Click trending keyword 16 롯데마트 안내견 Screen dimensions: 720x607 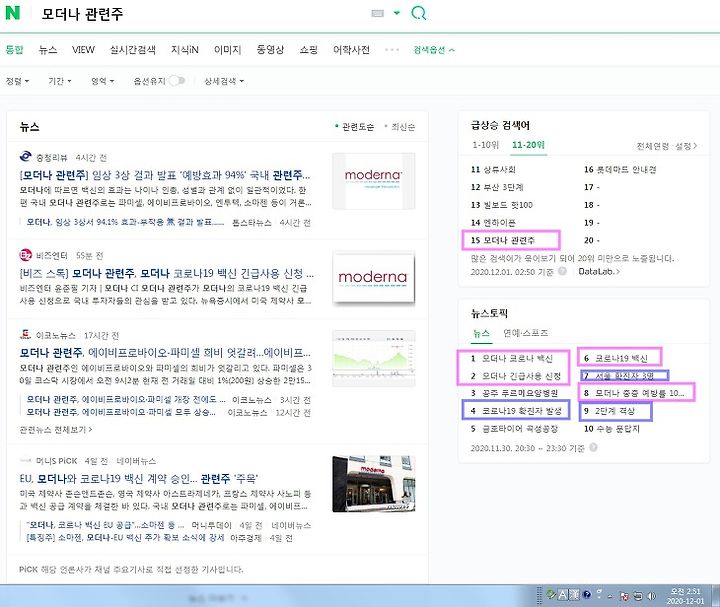point(620,169)
